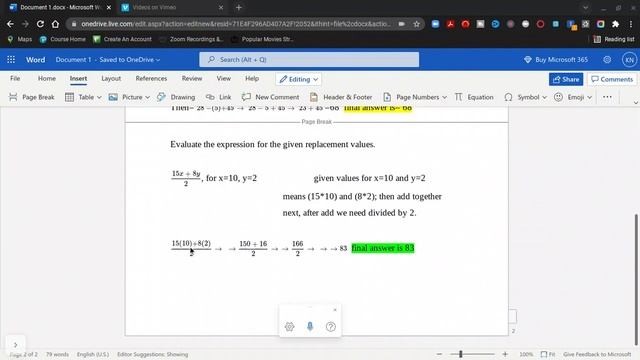This screenshot has width=640, height=360.
Task: Open Header & Footer
Action: pyautogui.click(x=341, y=97)
